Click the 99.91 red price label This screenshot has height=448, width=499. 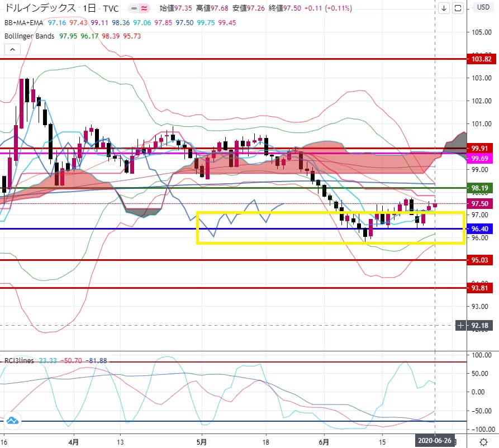pyautogui.click(x=479, y=148)
